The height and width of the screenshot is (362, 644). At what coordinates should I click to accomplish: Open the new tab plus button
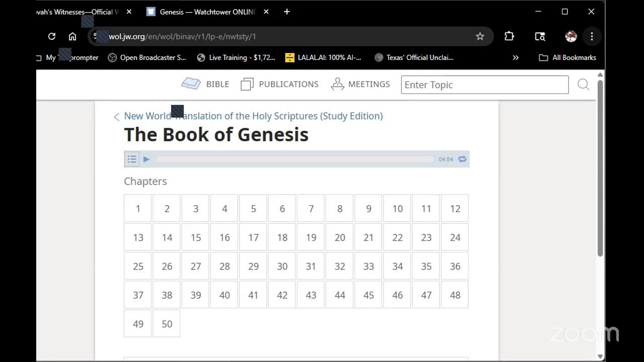[x=287, y=12]
